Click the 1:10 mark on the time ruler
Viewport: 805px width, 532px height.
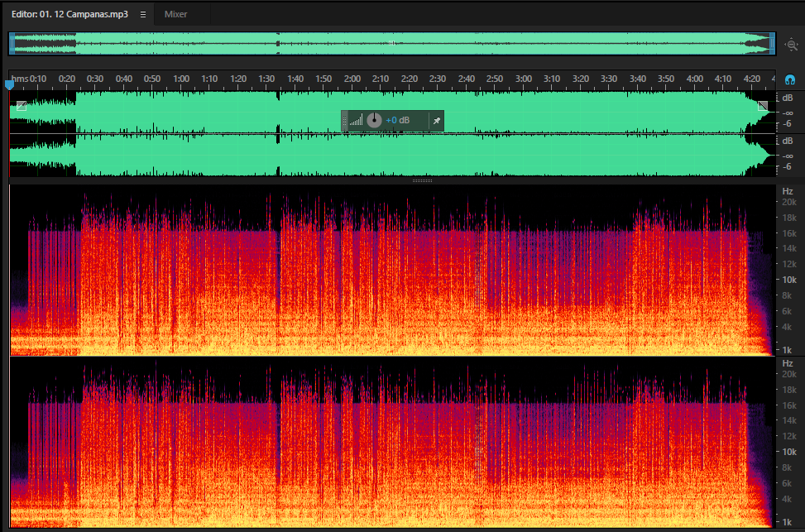point(209,79)
